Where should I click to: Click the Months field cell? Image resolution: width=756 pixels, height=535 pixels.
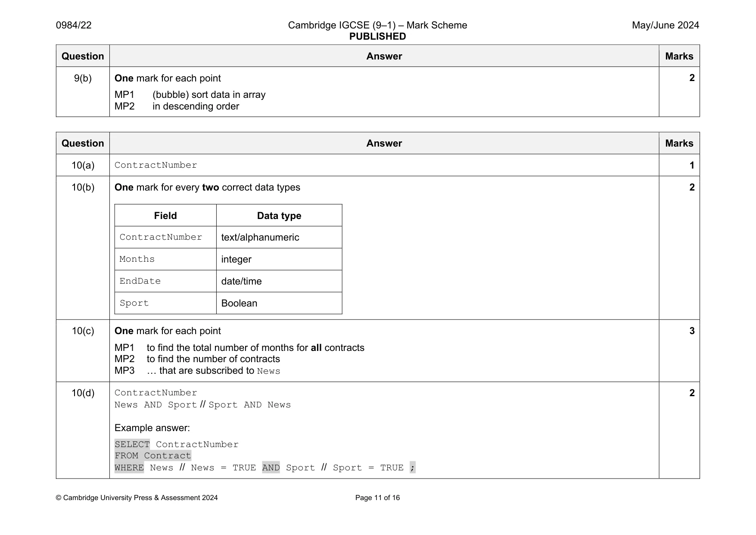tap(165, 260)
